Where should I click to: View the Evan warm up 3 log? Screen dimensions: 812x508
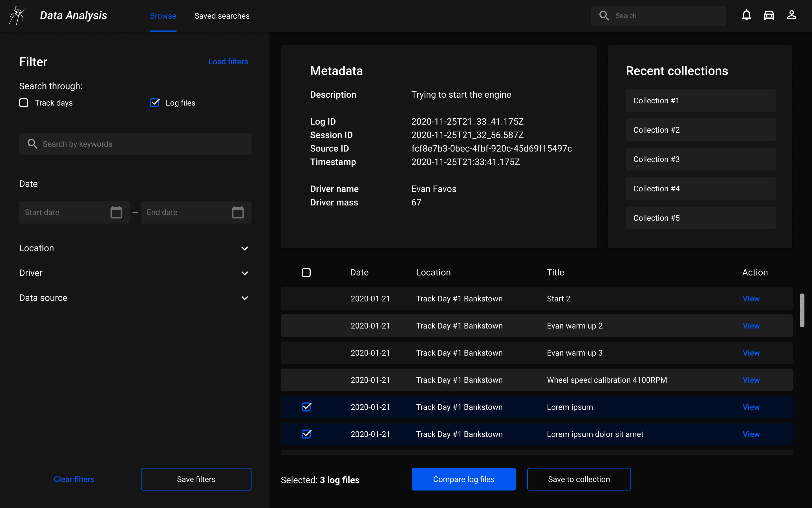(x=751, y=353)
